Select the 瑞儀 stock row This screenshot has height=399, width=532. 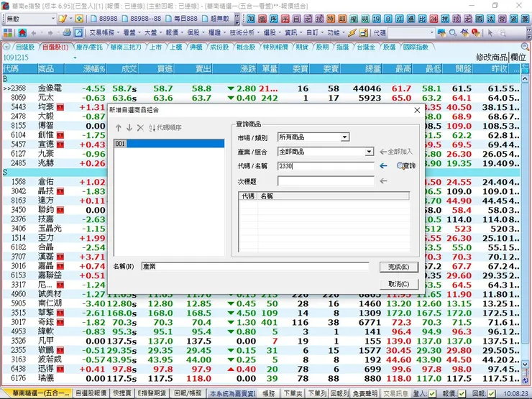coord(261,378)
